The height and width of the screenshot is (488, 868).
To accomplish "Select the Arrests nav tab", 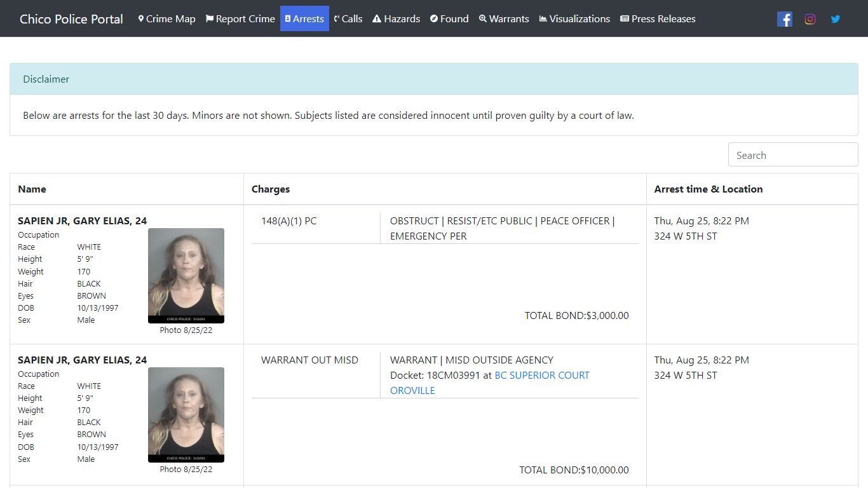I will tap(304, 18).
